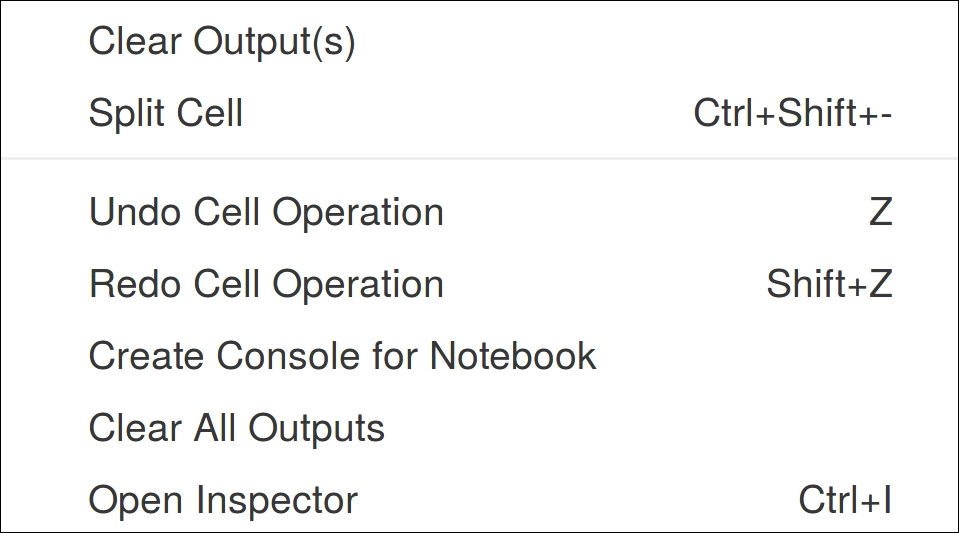The image size is (959, 533).
Task: Pick Create Console for Notebook
Action: tap(342, 356)
